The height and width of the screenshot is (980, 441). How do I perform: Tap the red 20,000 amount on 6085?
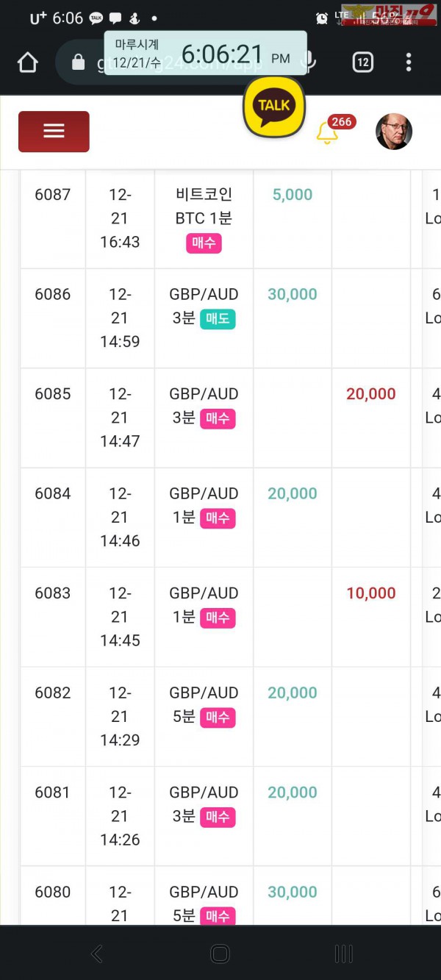(x=370, y=394)
